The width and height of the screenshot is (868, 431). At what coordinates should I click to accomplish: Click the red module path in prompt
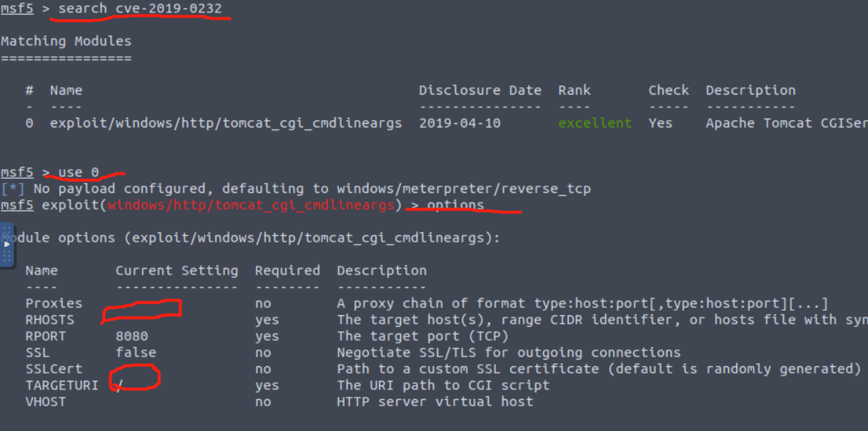tap(251, 205)
